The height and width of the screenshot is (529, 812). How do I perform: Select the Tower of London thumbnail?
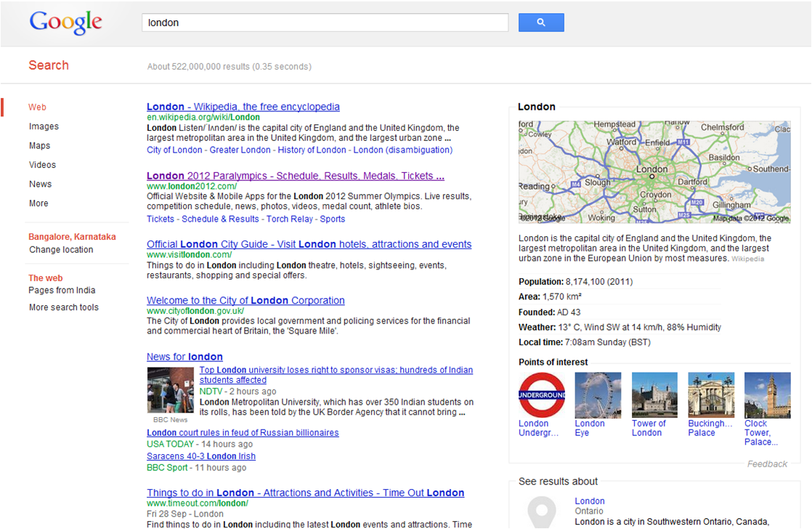pos(654,395)
